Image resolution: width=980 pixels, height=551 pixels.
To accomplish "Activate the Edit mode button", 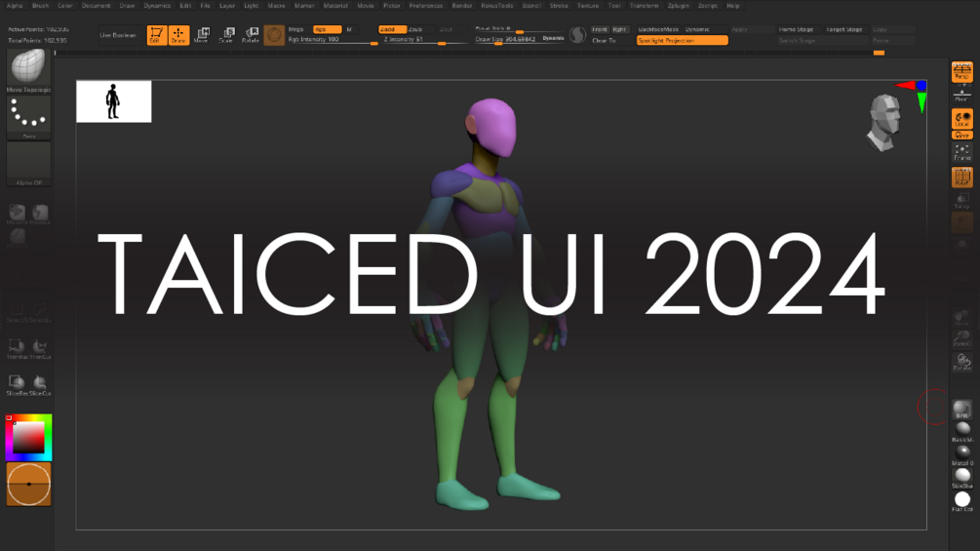I will tap(156, 35).
